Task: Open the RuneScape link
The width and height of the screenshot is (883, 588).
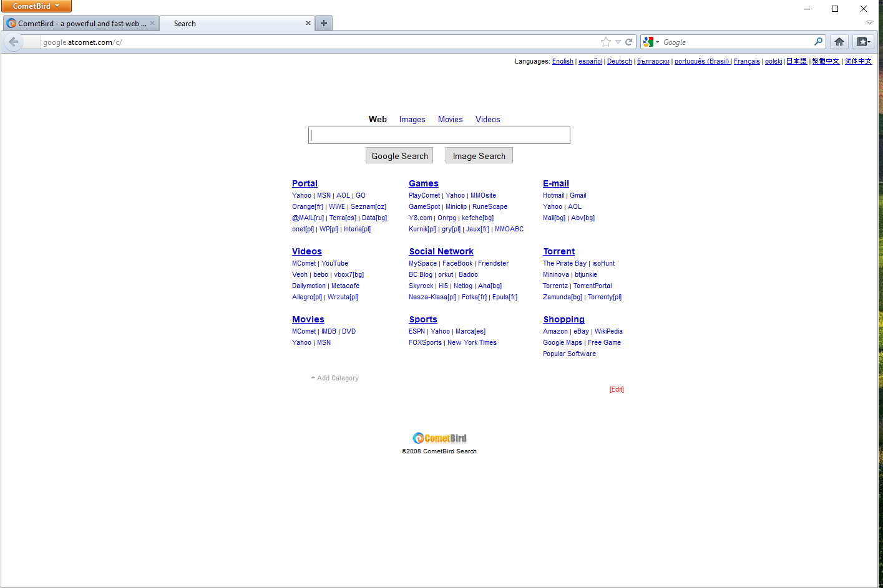Action: [x=490, y=206]
